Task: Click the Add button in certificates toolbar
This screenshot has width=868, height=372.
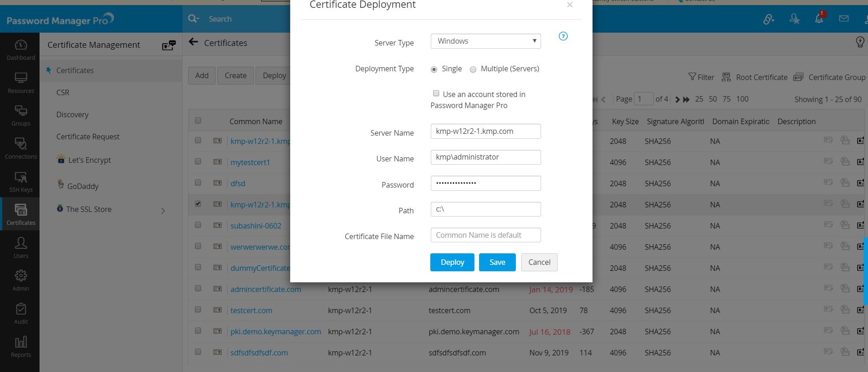Action: tap(202, 75)
